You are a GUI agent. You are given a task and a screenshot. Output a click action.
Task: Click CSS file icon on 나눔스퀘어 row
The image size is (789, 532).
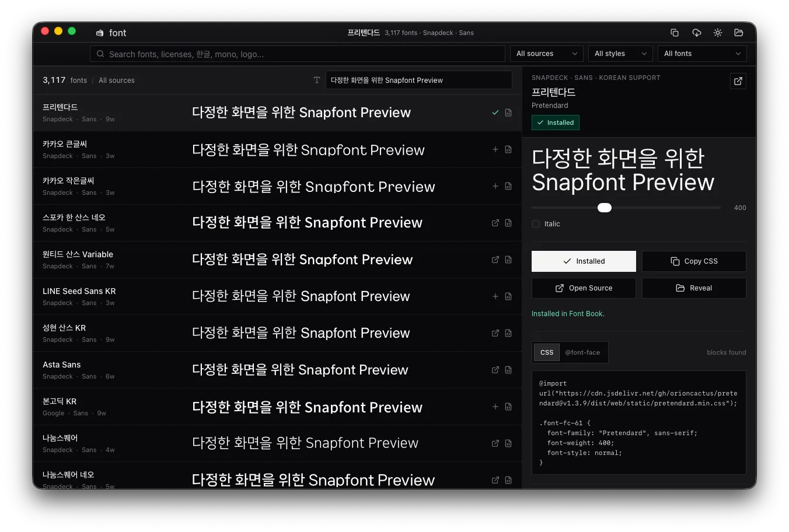click(x=508, y=443)
